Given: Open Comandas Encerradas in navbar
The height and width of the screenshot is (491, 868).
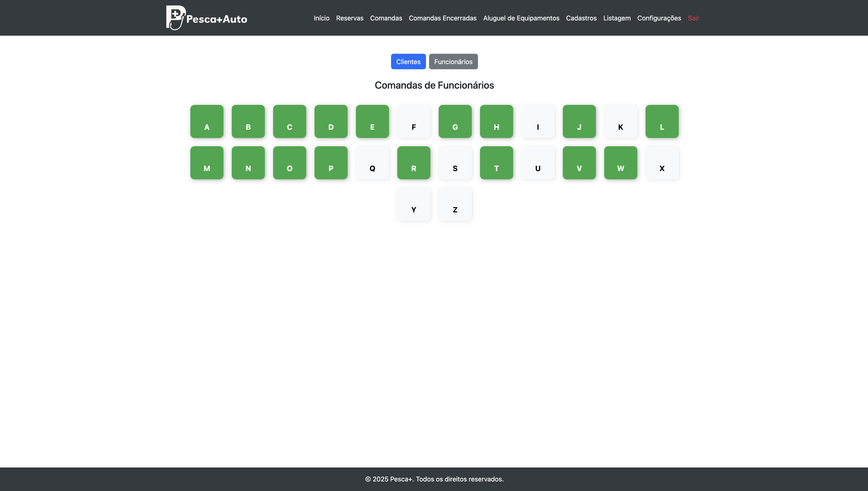Looking at the screenshot, I should click(x=442, y=18).
